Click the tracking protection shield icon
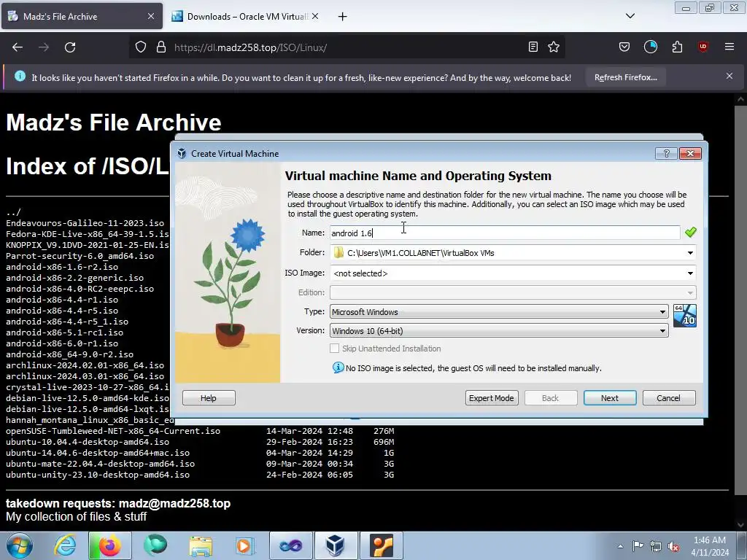The image size is (747, 560). [x=141, y=47]
